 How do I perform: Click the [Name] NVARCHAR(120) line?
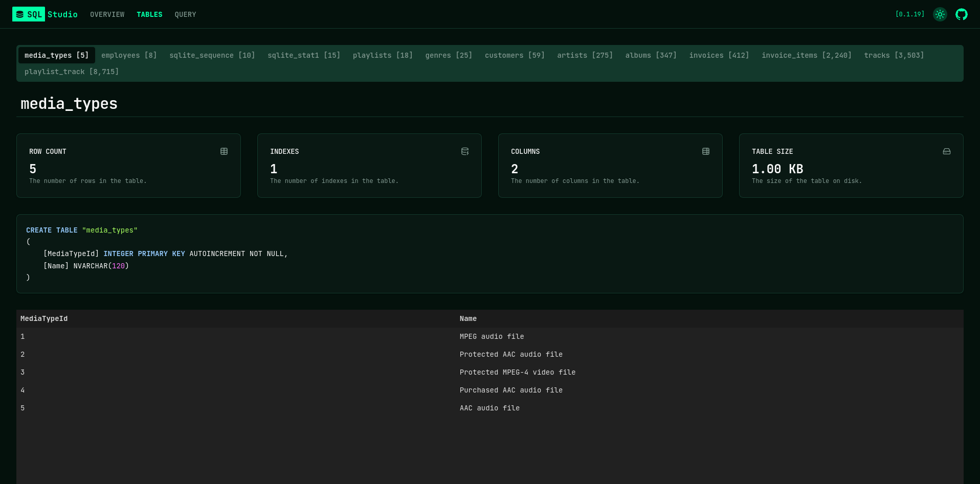click(86, 266)
